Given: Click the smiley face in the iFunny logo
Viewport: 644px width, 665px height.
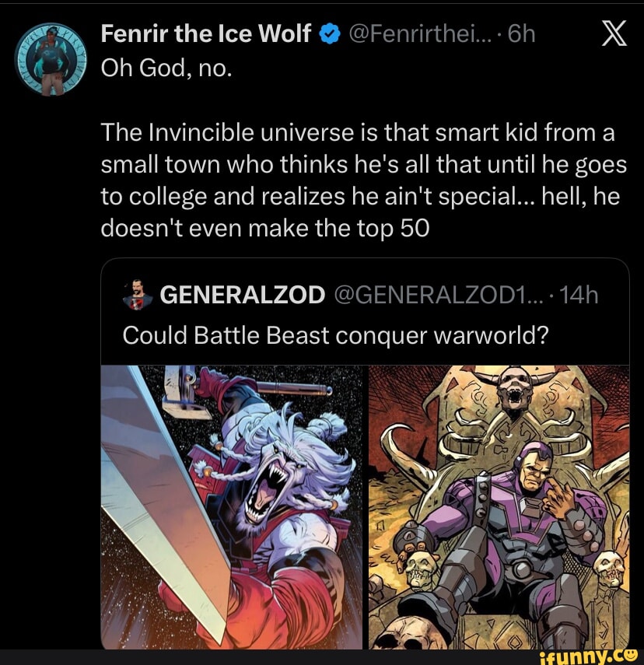Looking at the screenshot, I should pos(632,654).
